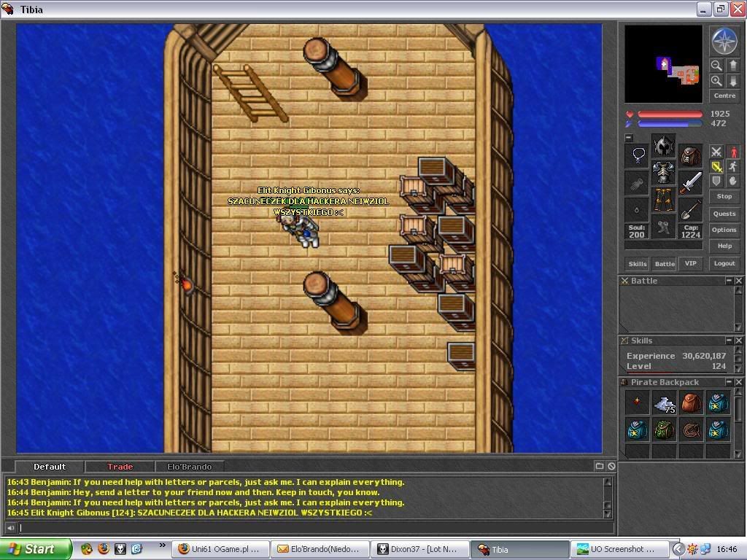747x560 pixels.
Task: Click the red heart health icon
Action: point(630,114)
